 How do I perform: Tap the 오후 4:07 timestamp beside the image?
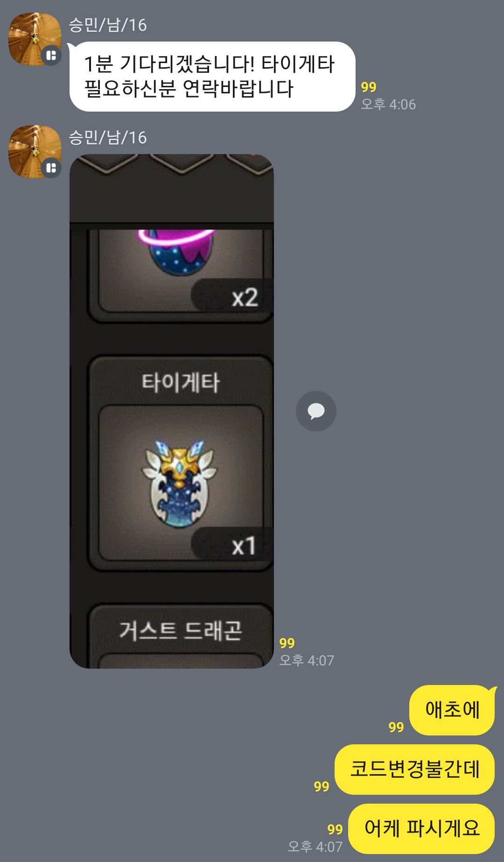[x=307, y=660]
